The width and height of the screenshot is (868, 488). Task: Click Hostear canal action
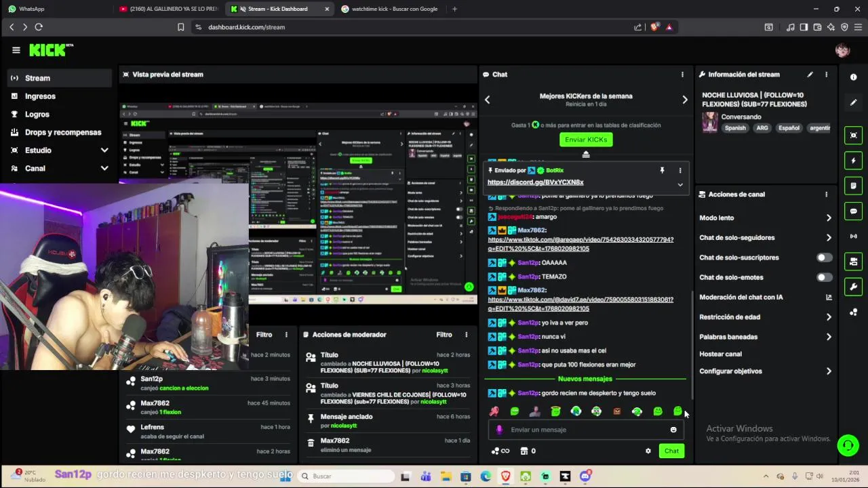click(720, 354)
